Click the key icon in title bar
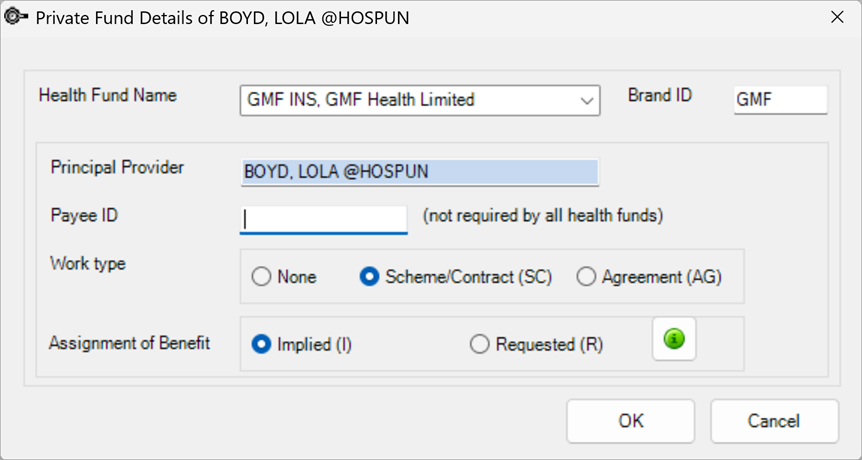862x460 pixels. (15, 17)
